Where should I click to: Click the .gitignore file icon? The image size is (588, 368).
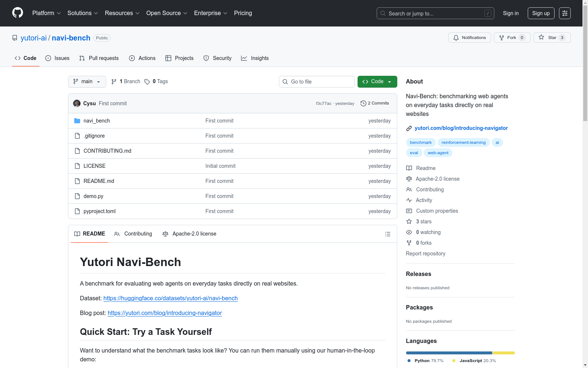click(x=77, y=136)
